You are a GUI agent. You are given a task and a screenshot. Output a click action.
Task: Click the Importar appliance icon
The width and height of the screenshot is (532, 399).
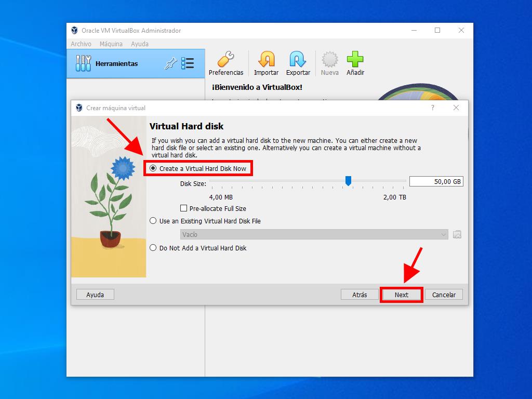coord(266,60)
